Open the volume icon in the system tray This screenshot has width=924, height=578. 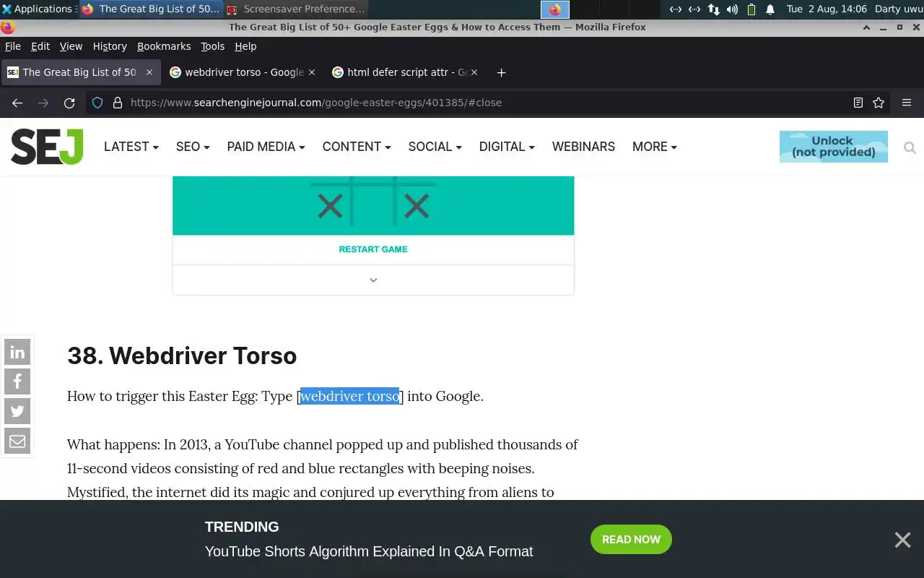[732, 9]
